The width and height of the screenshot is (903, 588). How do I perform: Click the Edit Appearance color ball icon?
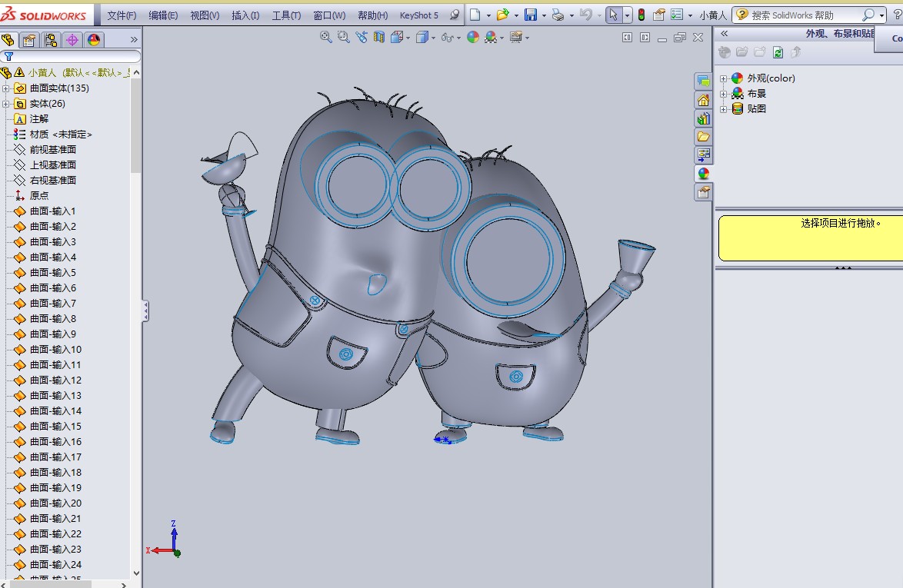tap(473, 38)
